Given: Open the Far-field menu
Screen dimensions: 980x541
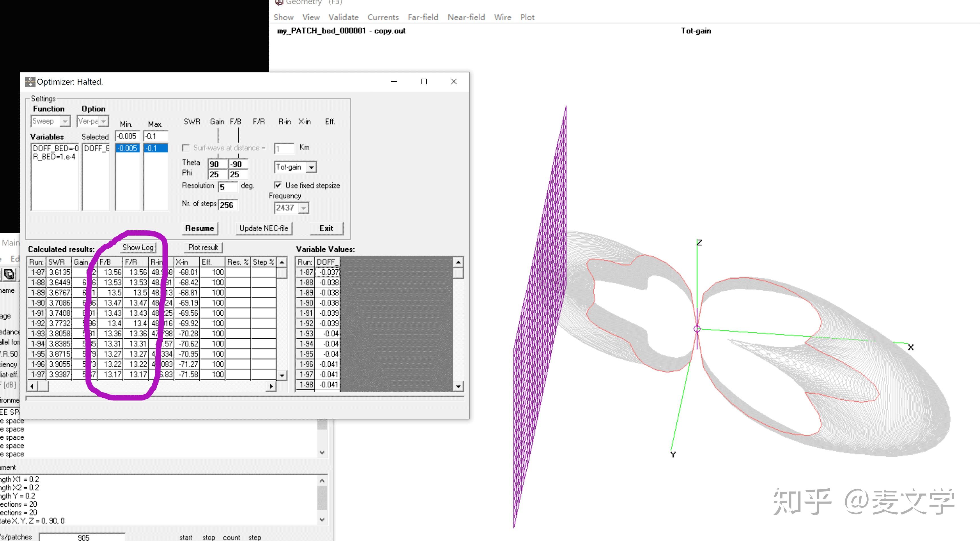Looking at the screenshot, I should [x=423, y=17].
